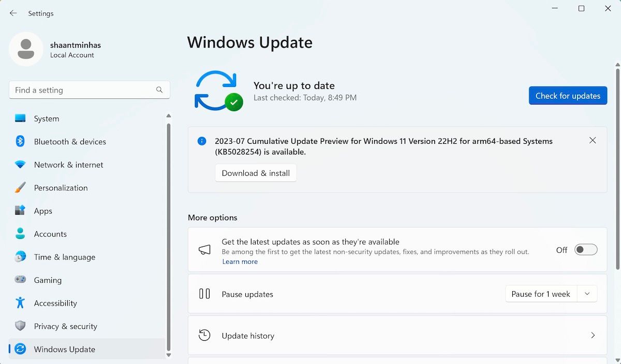The image size is (621, 364).
Task: Click the update info icon
Action: click(201, 141)
